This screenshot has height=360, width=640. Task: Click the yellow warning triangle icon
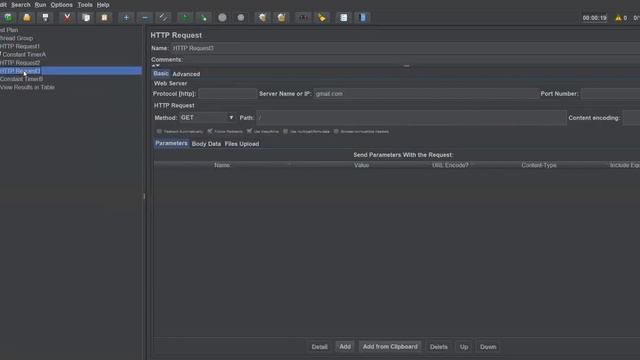point(618,18)
